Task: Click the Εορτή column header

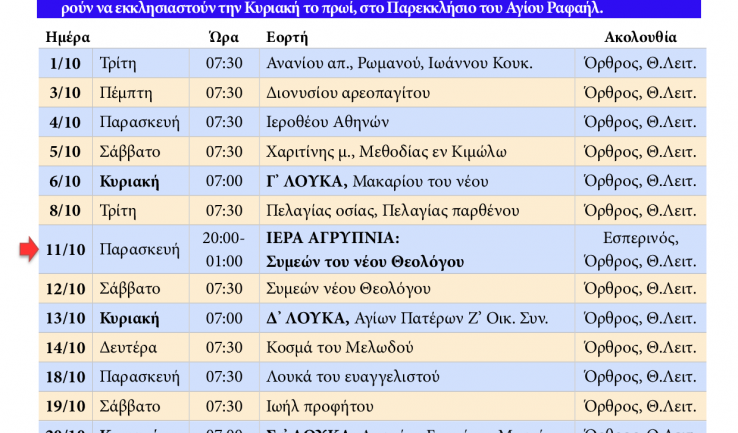Action: pos(287,37)
